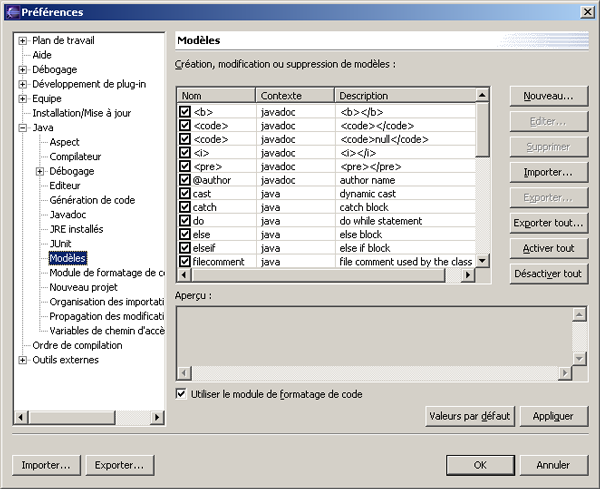This screenshot has width=600, height=489.
Task: Select 'Compilateur' in the preferences tree
Action: click(75, 157)
